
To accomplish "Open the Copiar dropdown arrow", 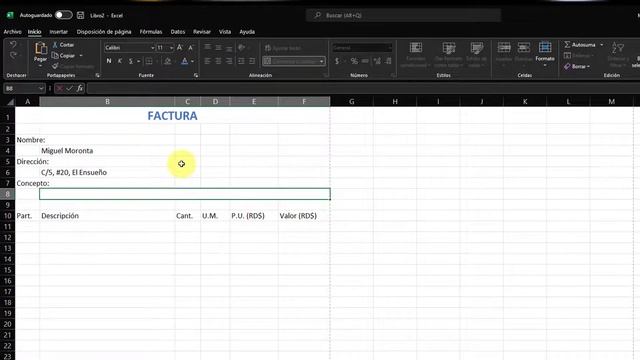I will point(81,56).
